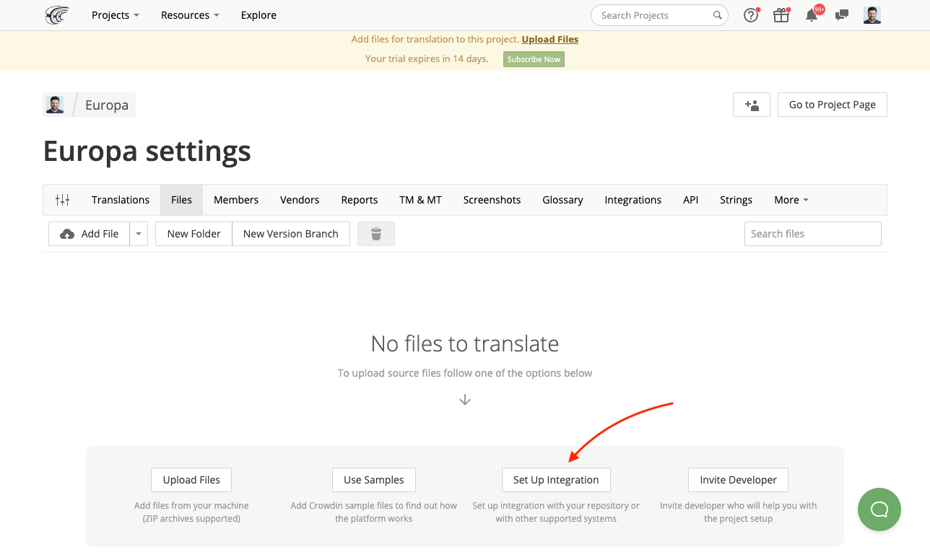Click the trash delete icon

(376, 234)
